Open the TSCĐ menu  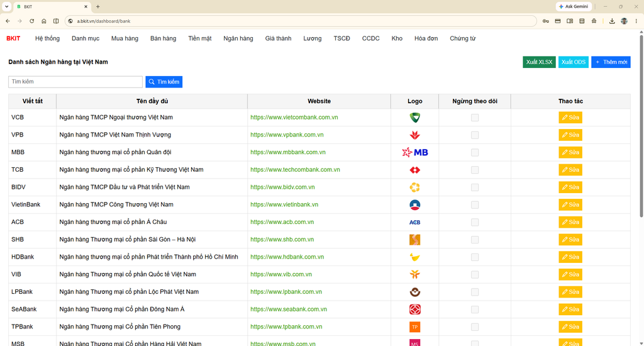coord(341,38)
